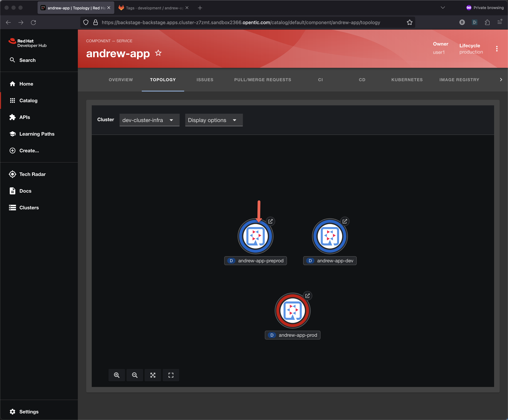This screenshot has width=508, height=420.
Task: Click the reset view icon
Action: [171, 375]
